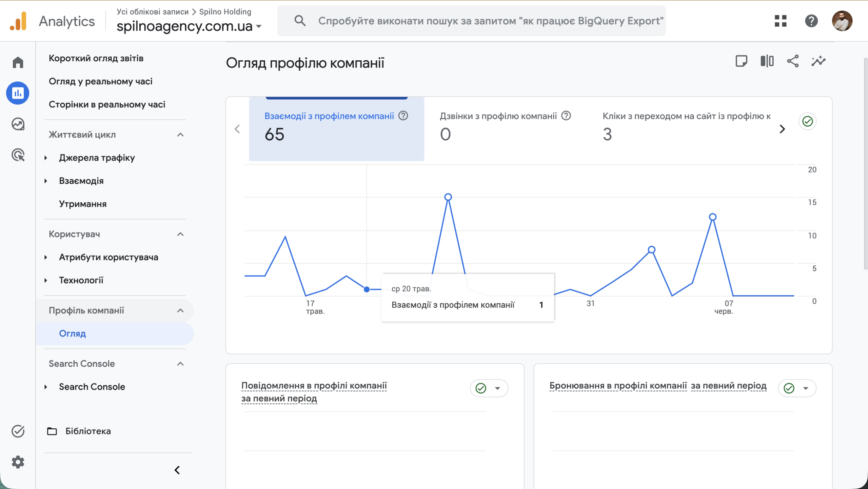This screenshot has width=868, height=489.
Task: Click the Бібліотека folder icon
Action: tap(52, 431)
